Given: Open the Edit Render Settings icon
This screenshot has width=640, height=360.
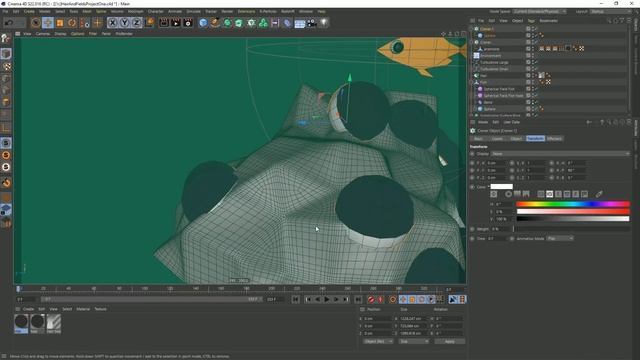Looking at the screenshot, I should 188,23.
